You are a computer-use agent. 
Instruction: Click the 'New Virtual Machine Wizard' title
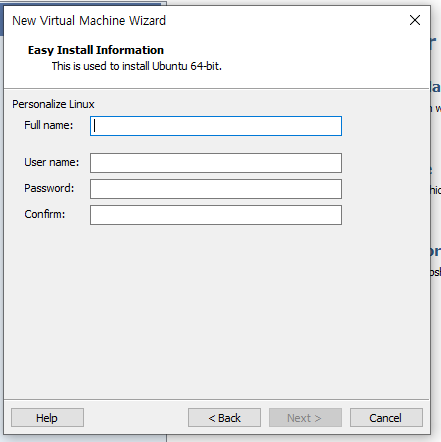pyautogui.click(x=89, y=21)
